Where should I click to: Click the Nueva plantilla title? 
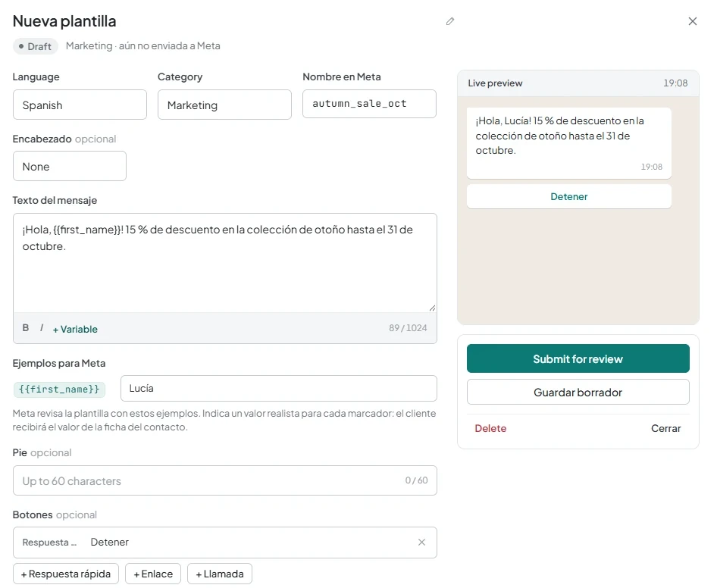click(x=64, y=21)
